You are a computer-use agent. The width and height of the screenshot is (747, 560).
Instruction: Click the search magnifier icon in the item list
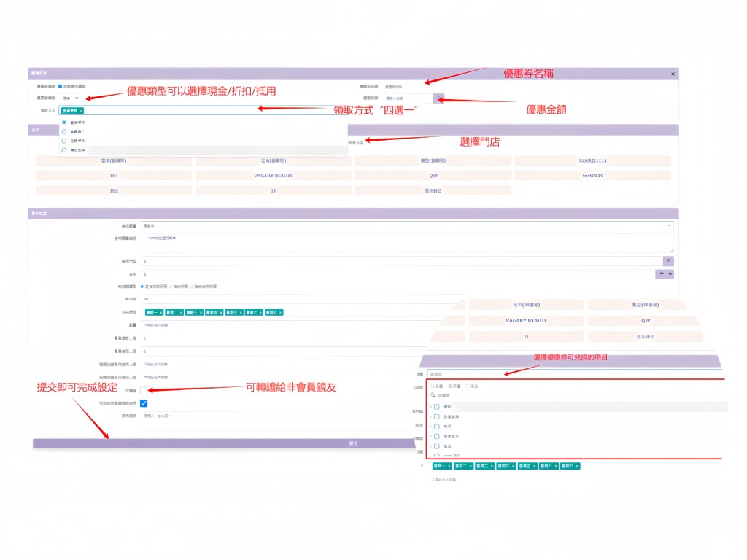(x=433, y=394)
